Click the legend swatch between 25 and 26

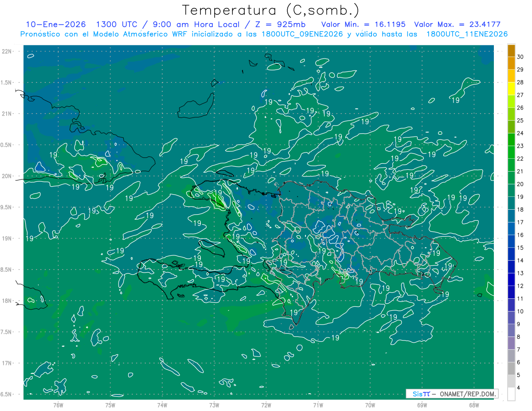pyautogui.click(x=511, y=114)
